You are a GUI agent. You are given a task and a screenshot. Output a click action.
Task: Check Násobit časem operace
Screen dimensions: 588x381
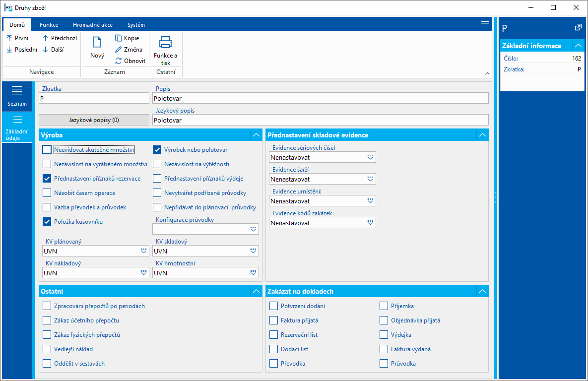coord(47,193)
